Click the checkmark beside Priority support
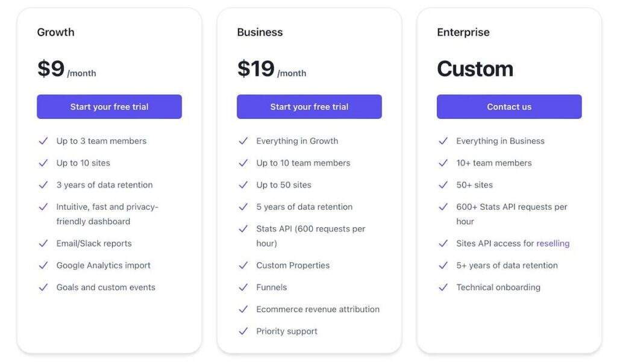This screenshot has height=364, width=617. tap(243, 331)
